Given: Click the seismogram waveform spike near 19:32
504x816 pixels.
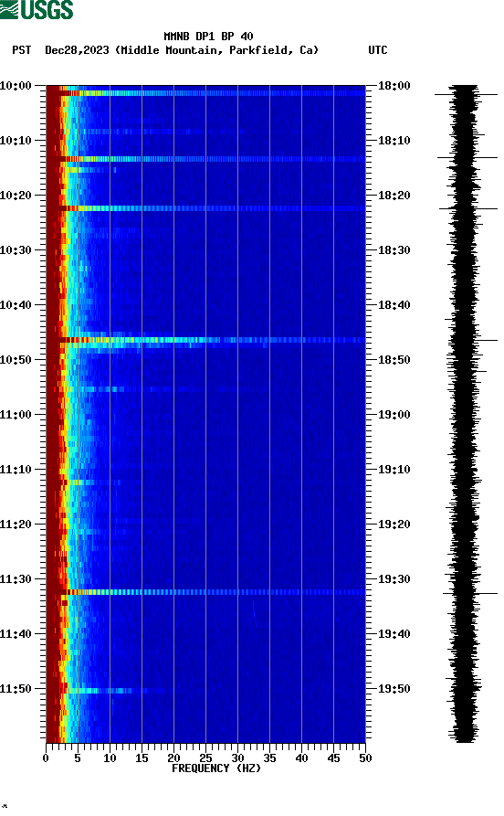Looking at the screenshot, I should [470, 593].
